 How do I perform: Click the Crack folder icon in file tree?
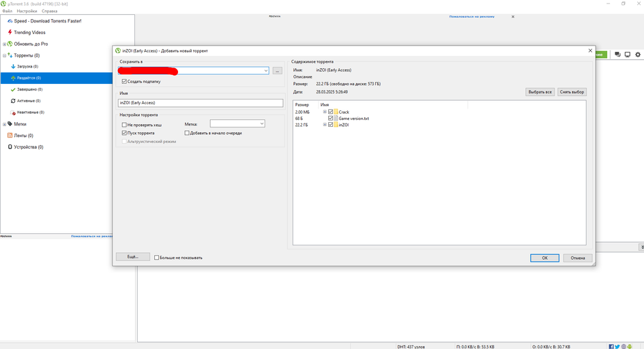[336, 112]
